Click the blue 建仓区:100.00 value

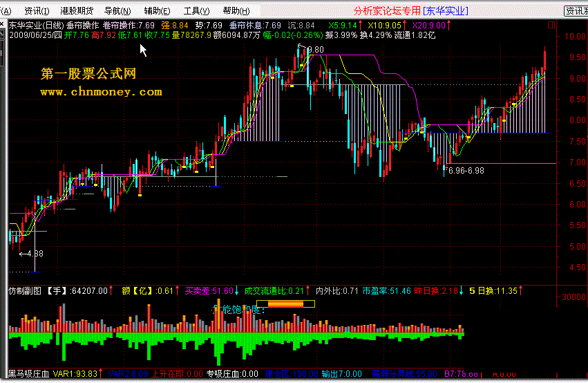click(292, 373)
